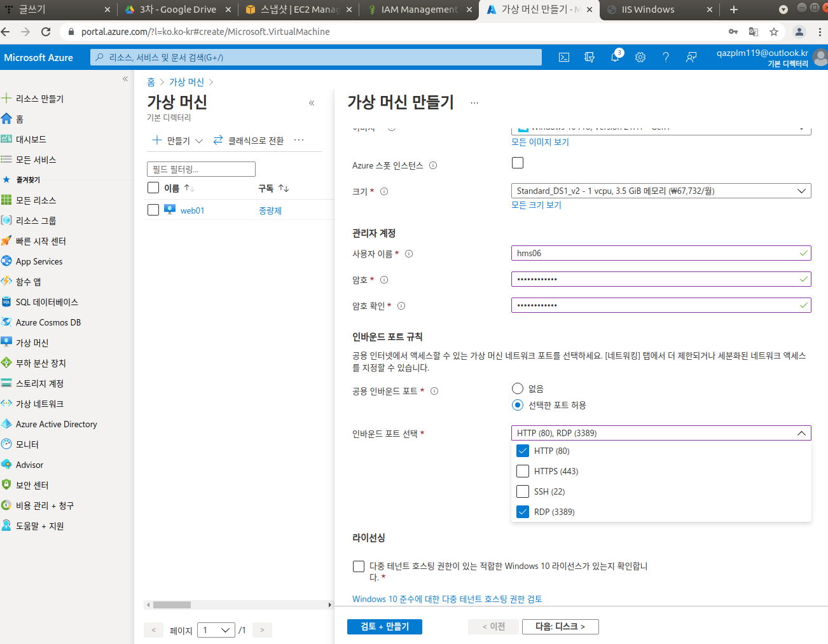
Task: Click the 검토 + 만들기 button
Action: tap(385, 627)
